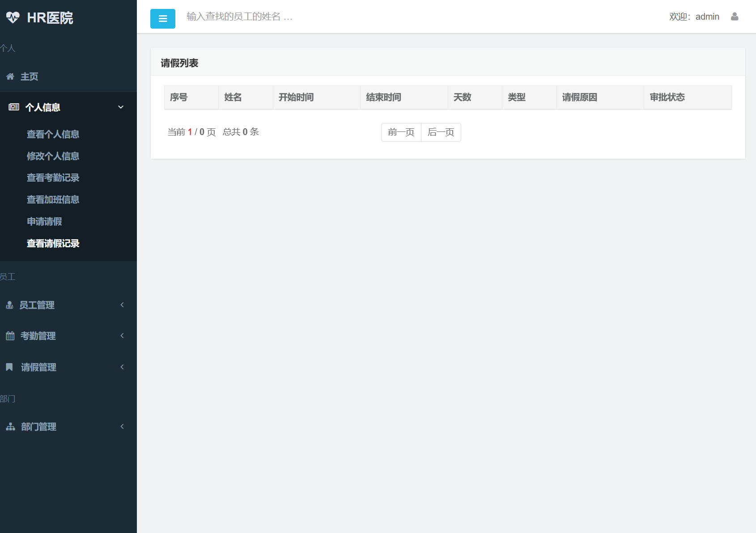This screenshot has width=756, height=533.
Task: Click the 个人信息 card icon
Action: coord(13,107)
